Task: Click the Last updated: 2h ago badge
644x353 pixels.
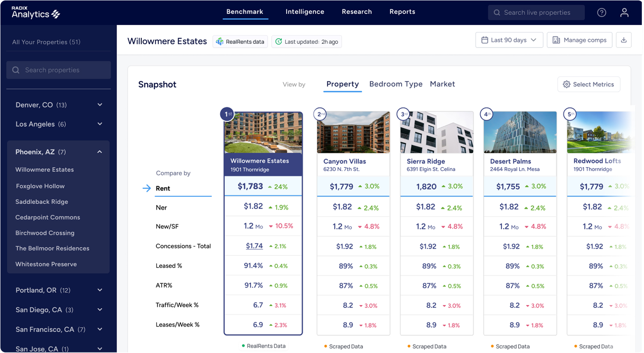Action: 307,42
